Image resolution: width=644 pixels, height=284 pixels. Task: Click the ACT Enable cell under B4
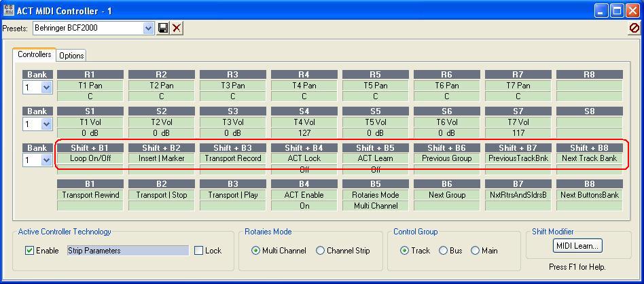click(x=304, y=195)
